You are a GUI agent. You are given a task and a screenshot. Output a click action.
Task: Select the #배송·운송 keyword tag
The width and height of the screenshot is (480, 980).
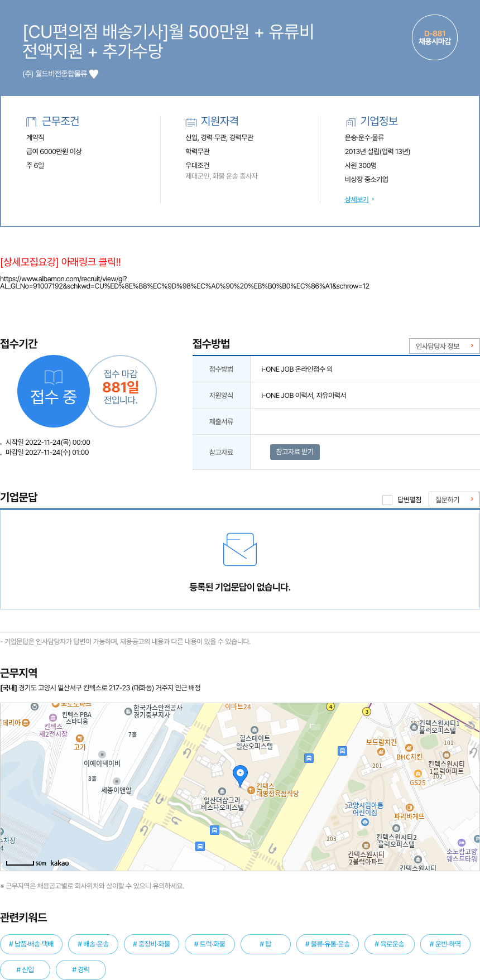tap(93, 944)
